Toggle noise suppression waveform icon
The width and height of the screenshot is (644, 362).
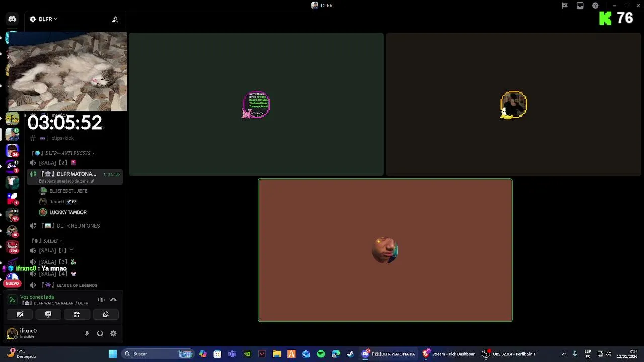(x=101, y=300)
